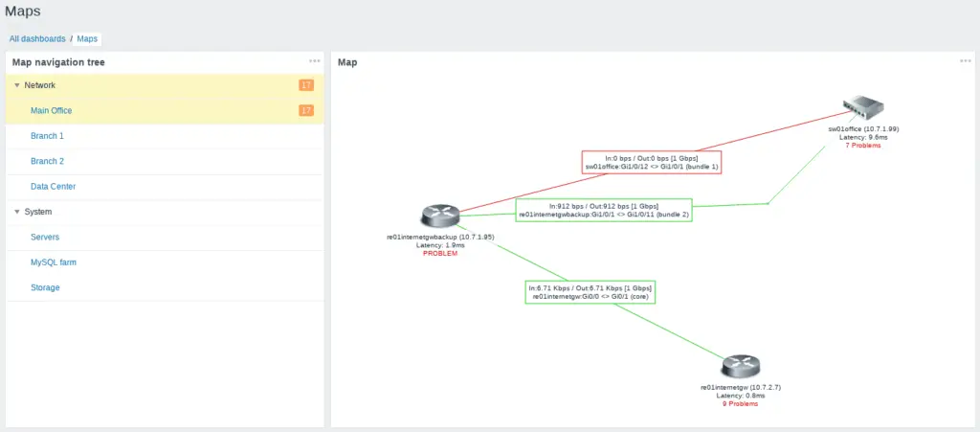Click the Latency: 1.9ms text
The height and width of the screenshot is (432, 980).
click(x=440, y=246)
